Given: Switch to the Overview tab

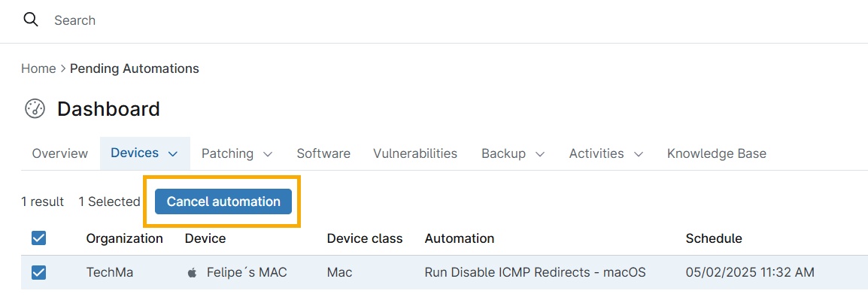Looking at the screenshot, I should pyautogui.click(x=60, y=153).
